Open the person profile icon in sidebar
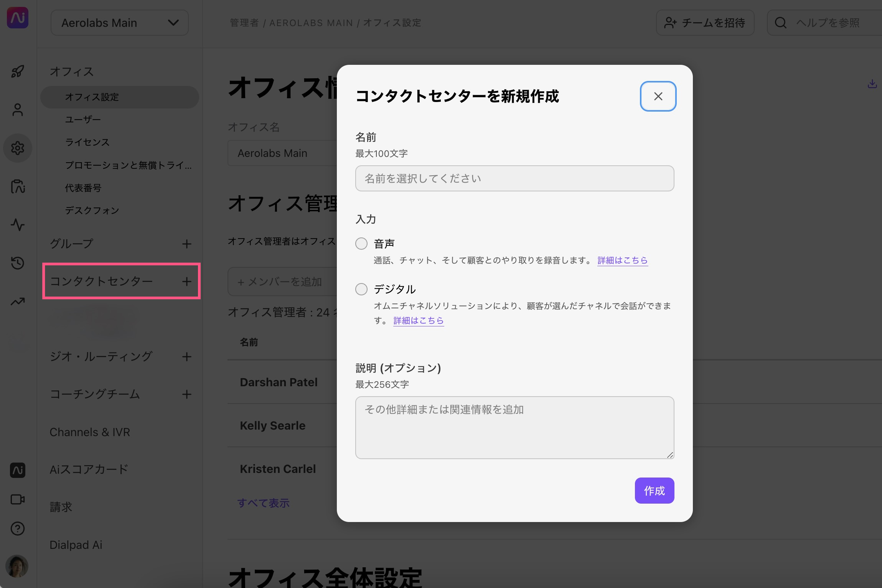Screen dimensions: 882x588 tap(18, 110)
